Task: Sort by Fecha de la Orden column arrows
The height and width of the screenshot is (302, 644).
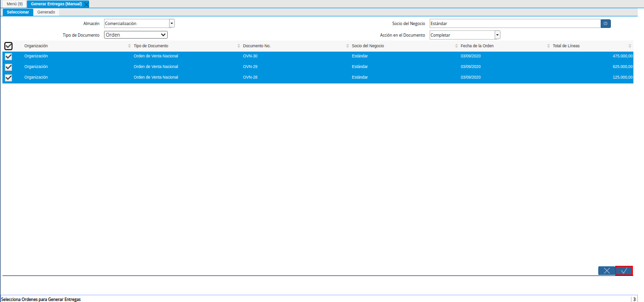Action: pyautogui.click(x=548, y=46)
